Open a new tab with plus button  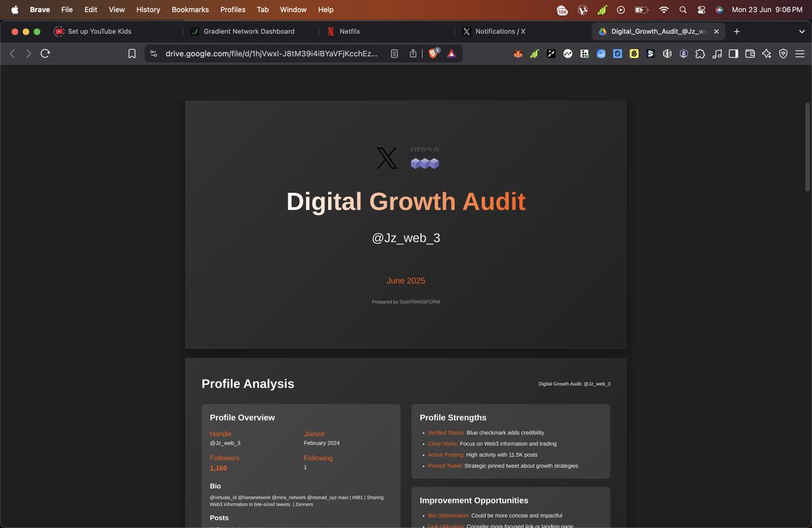[737, 31]
